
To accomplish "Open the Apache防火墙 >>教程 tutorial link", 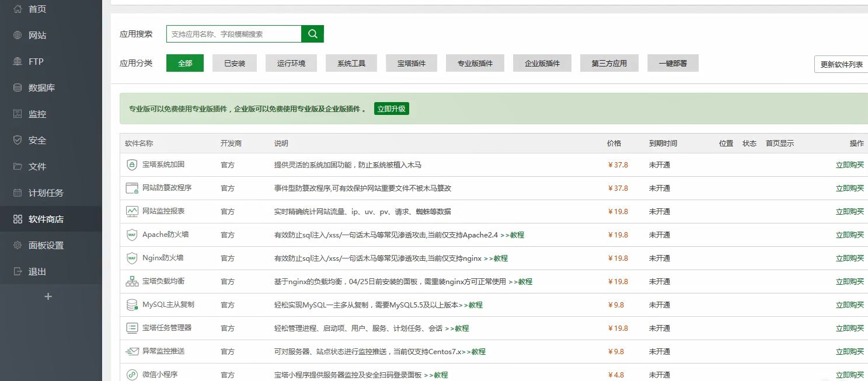I will tap(512, 235).
